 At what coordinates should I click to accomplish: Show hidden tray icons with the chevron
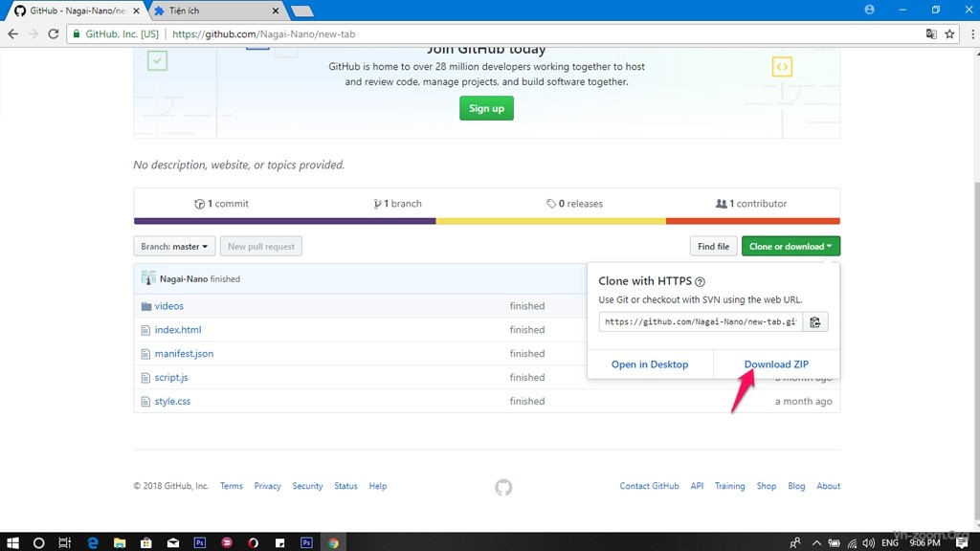[x=816, y=542]
